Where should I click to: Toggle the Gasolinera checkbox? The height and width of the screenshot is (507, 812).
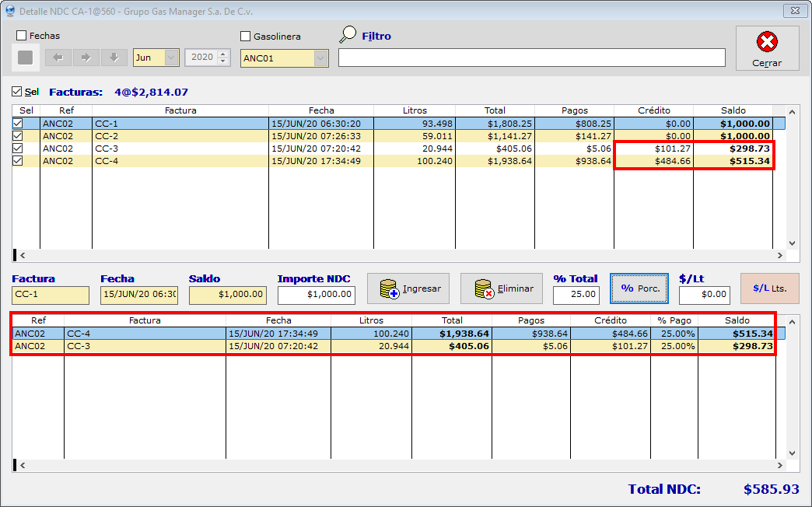[246, 37]
